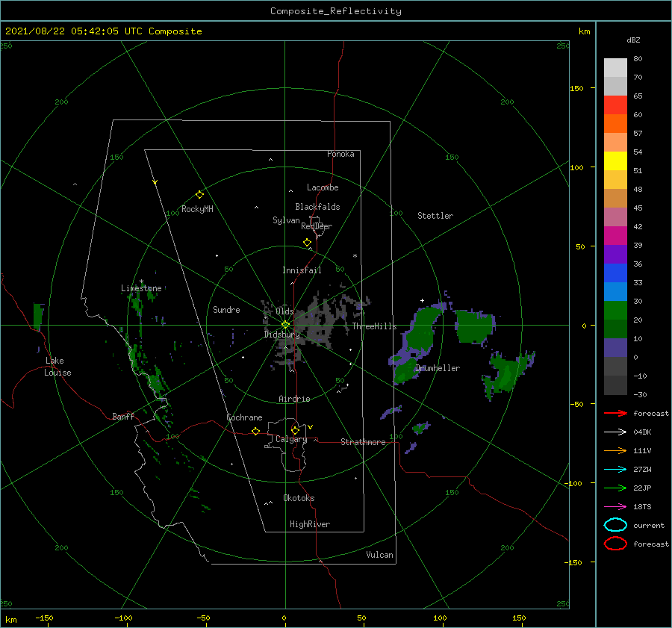Click the Airdrie town label
The image size is (672, 628).
point(294,399)
